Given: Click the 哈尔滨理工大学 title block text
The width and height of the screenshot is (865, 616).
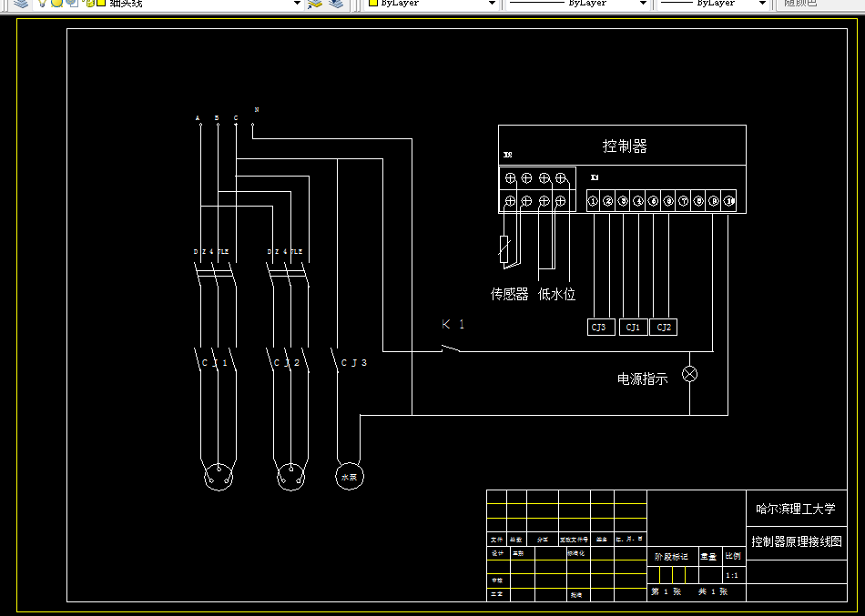Looking at the screenshot, I should [x=797, y=509].
